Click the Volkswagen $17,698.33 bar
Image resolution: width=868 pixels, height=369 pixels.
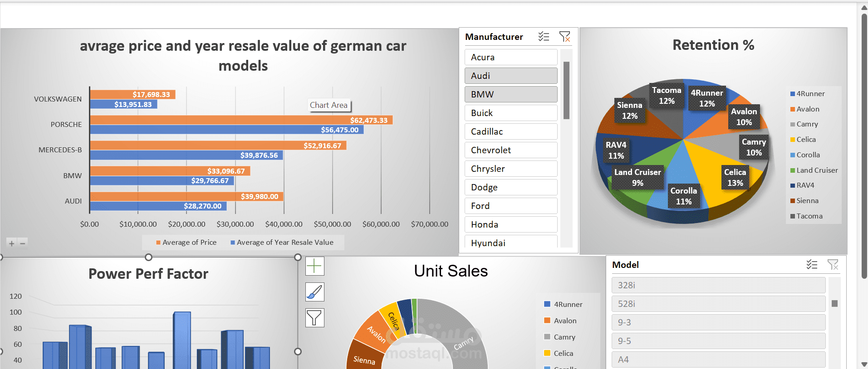(132, 94)
